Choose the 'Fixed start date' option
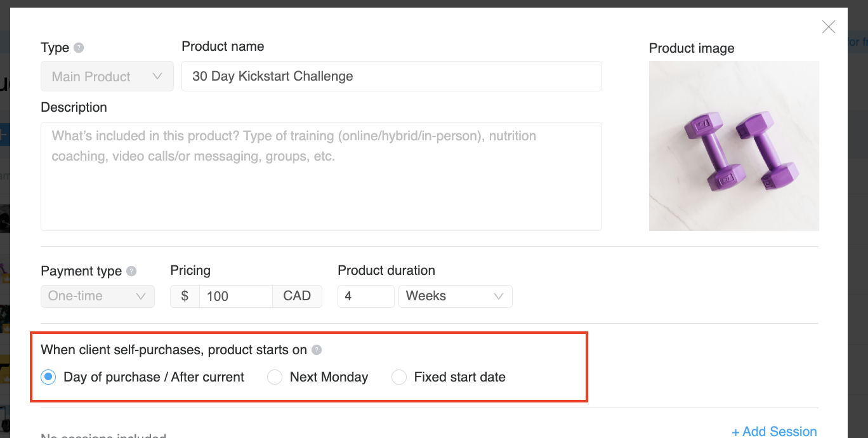 click(399, 377)
